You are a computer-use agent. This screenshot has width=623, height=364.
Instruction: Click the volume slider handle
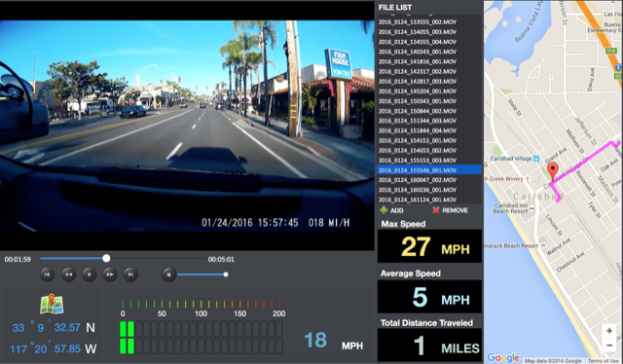[x=226, y=274]
